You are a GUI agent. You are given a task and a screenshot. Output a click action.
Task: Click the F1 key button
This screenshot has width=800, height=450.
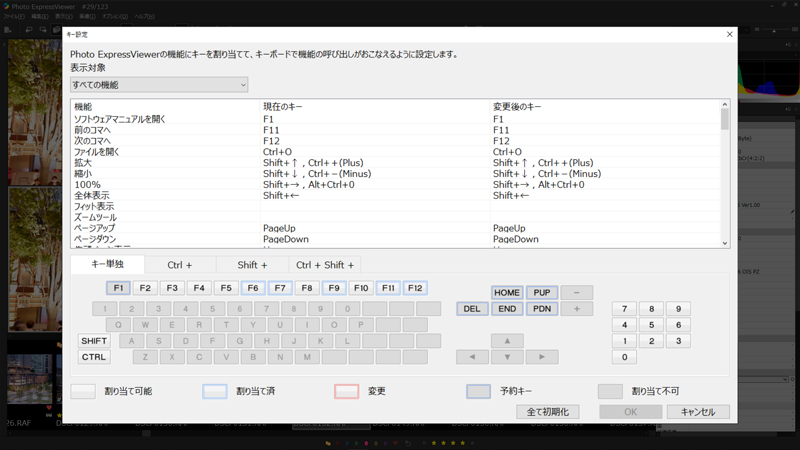[118, 288]
